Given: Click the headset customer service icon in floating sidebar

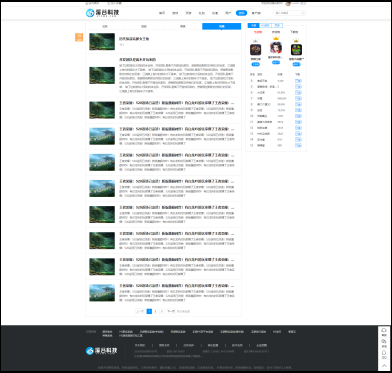Looking at the screenshot, I should (x=384, y=330).
